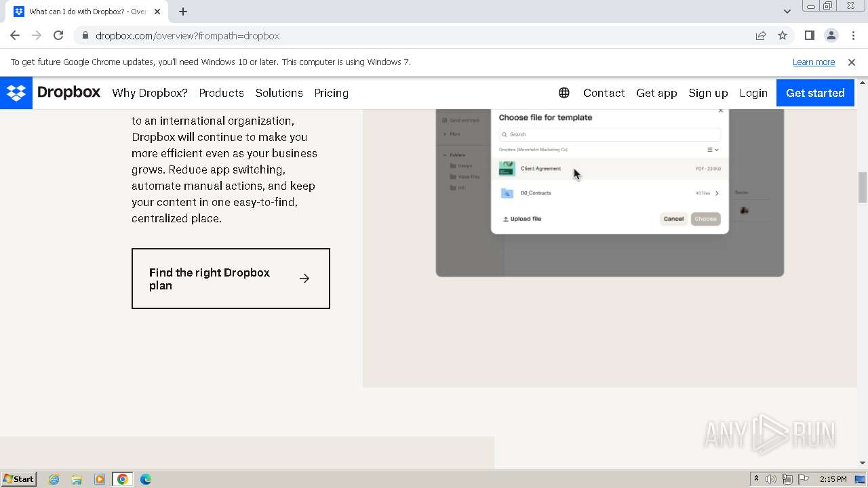The image size is (868, 488).
Task: Click the blue Get started button
Action: [815, 93]
